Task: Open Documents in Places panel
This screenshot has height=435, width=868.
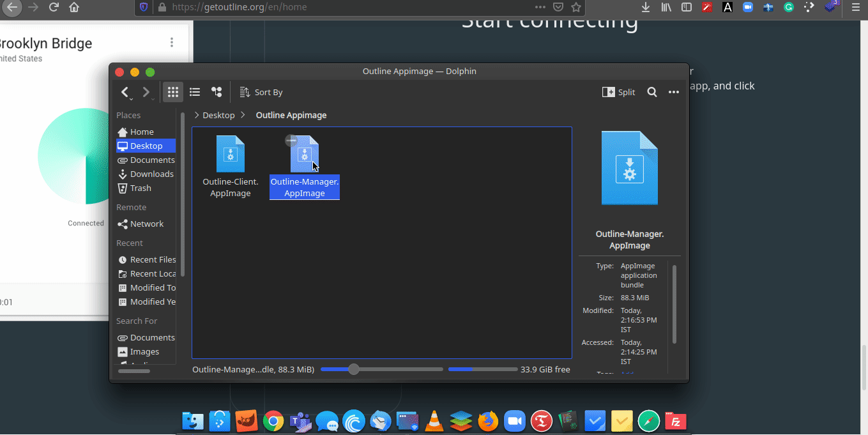Action: point(146,160)
